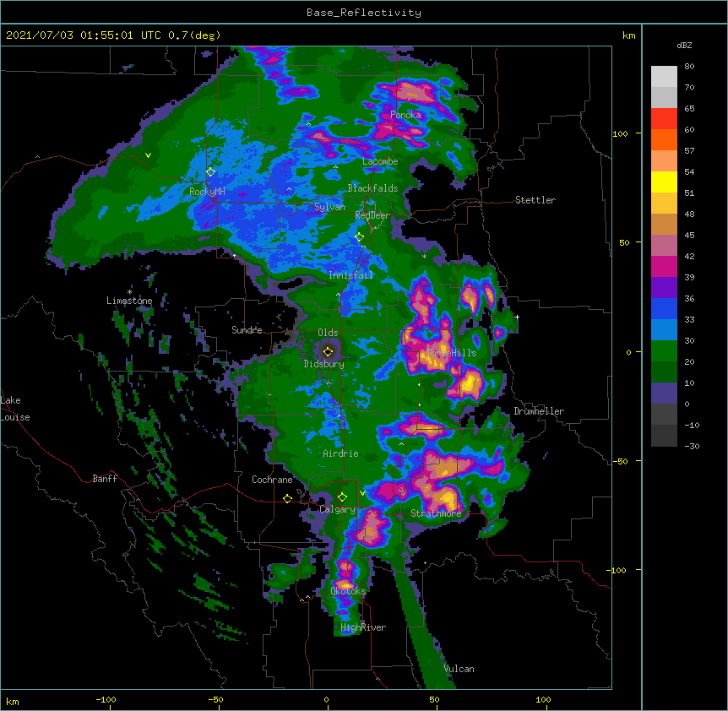Image resolution: width=728 pixels, height=711 pixels.
Task: Select the Ponoka city label
Action: [x=405, y=115]
